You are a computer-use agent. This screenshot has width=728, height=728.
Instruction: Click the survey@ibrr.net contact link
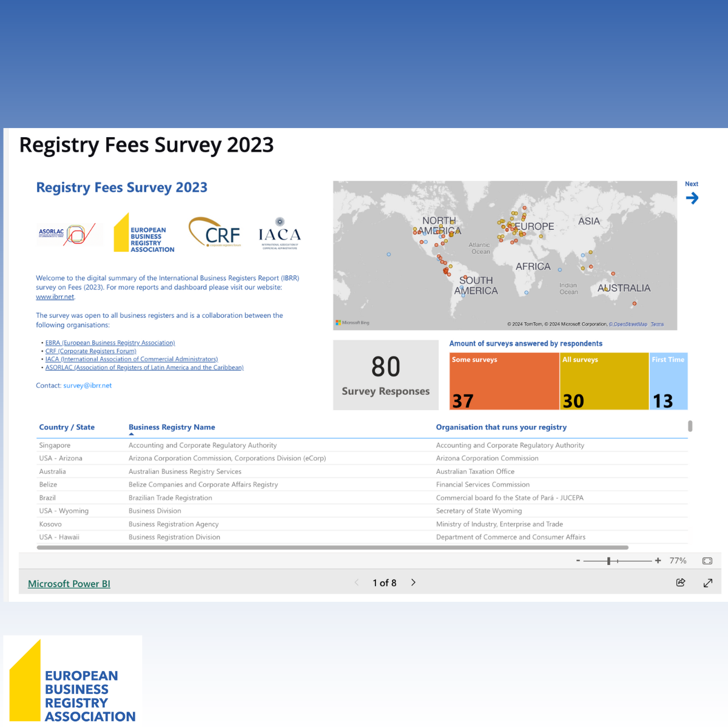[88, 385]
